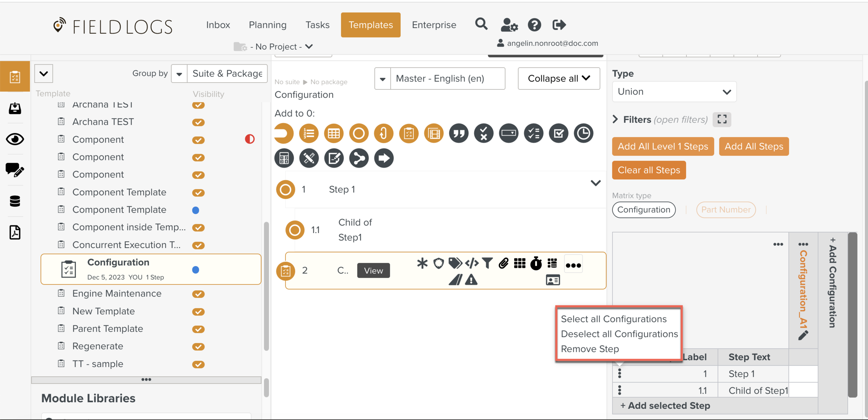Click the film strip media icon
The height and width of the screenshot is (420, 868).
pos(434,133)
